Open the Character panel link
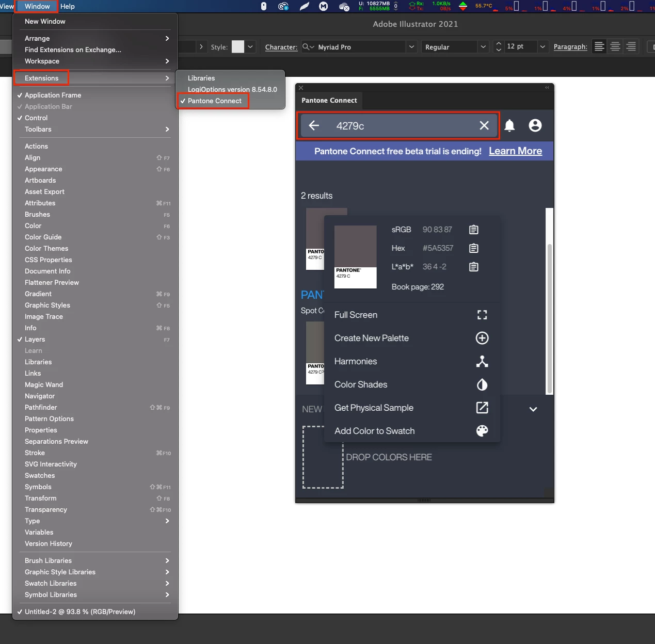Screen dimensions: 655x644 coord(281,47)
